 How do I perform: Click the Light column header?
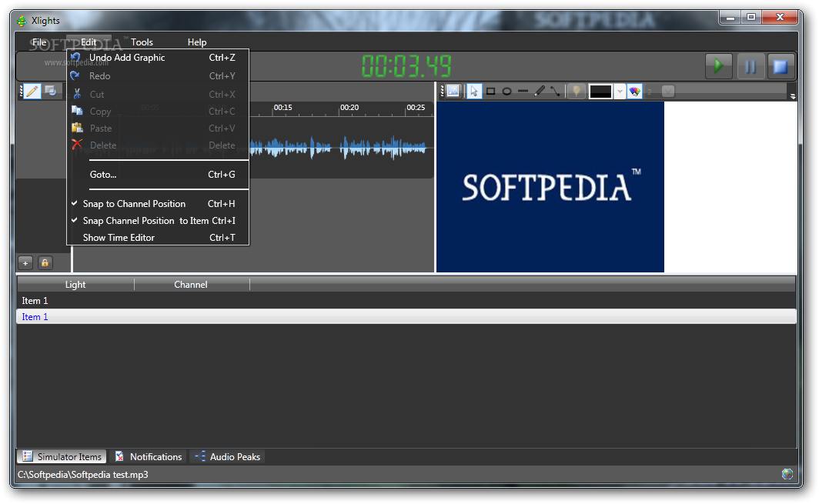75,284
